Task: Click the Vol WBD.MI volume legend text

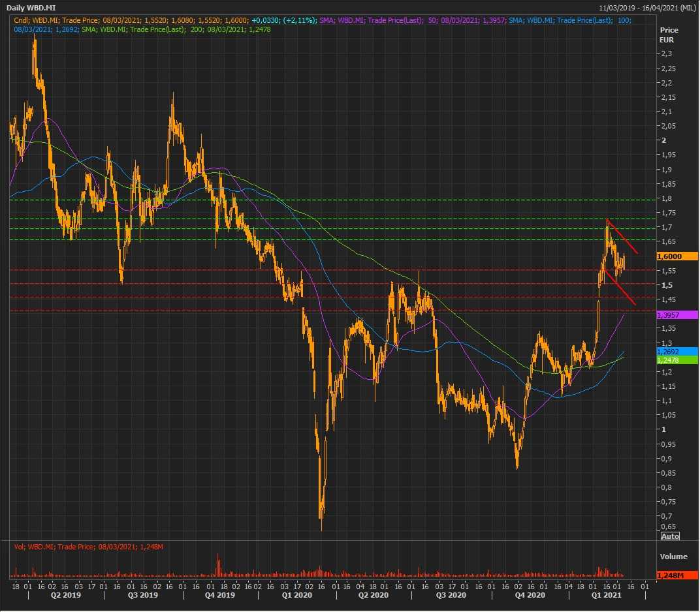Action: (x=88, y=546)
